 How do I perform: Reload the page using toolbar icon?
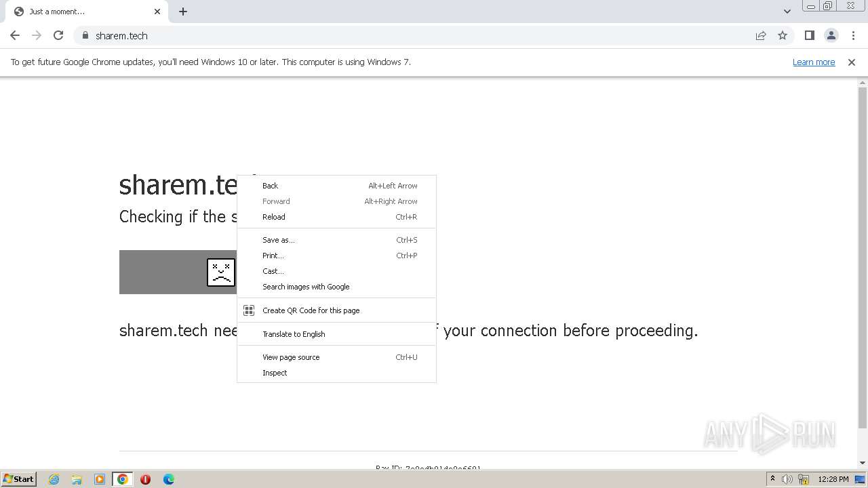coord(58,35)
